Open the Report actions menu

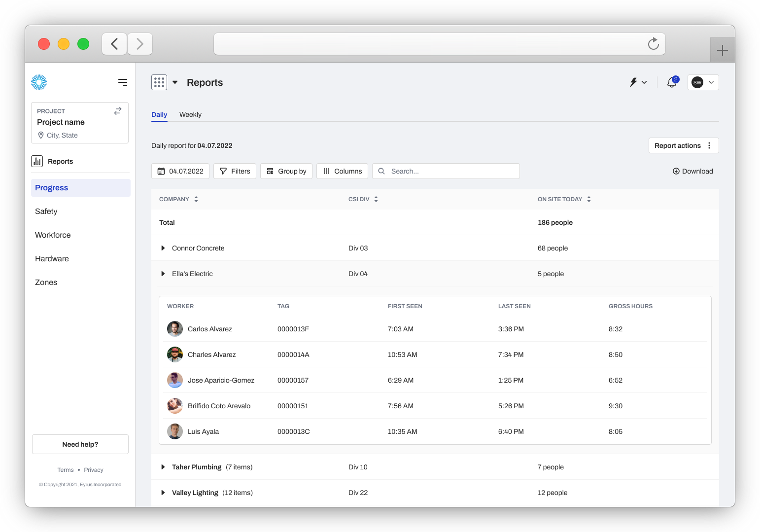(683, 145)
